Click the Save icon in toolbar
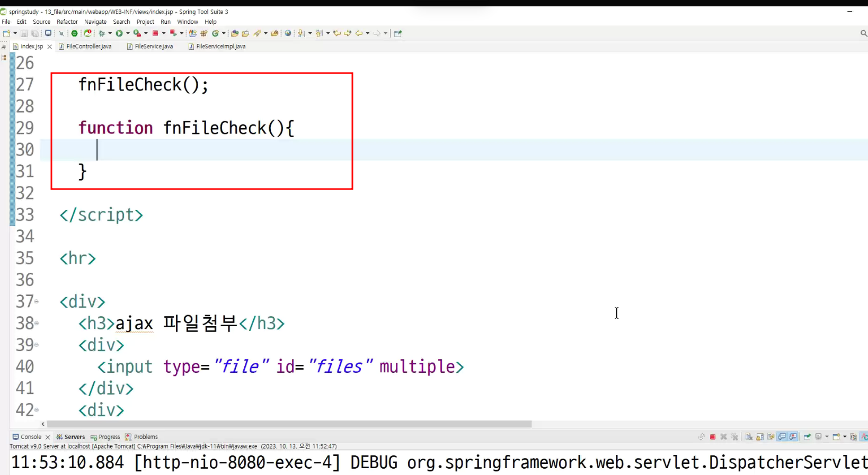This screenshot has width=868, height=475. click(x=24, y=33)
